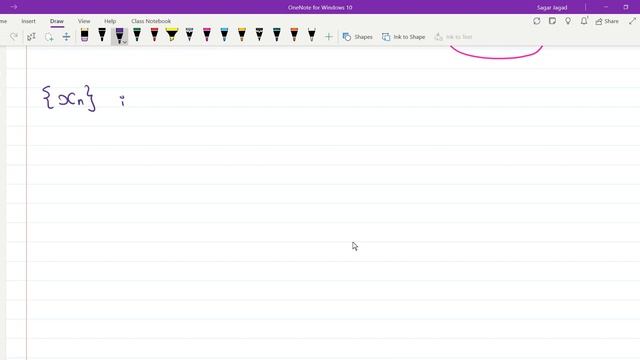Open options chevron of the purple pen

(124, 42)
